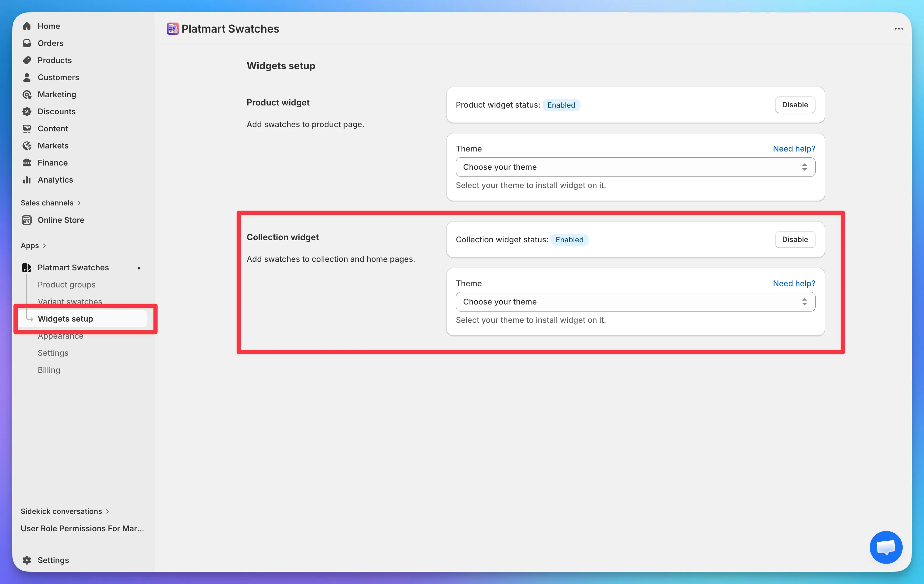This screenshot has height=584, width=924.
Task: Click the Orders inbox icon
Action: click(26, 43)
